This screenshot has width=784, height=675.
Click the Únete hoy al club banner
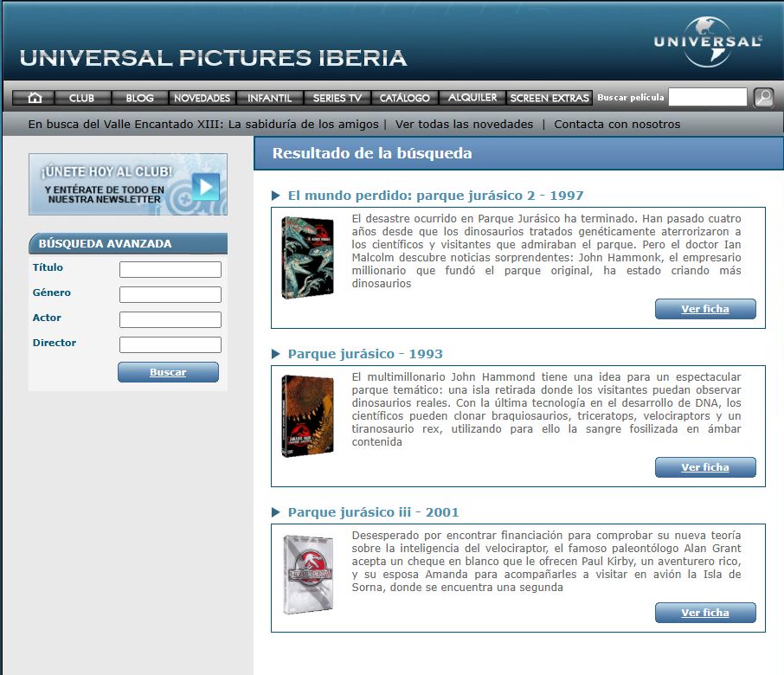pyautogui.click(x=128, y=184)
